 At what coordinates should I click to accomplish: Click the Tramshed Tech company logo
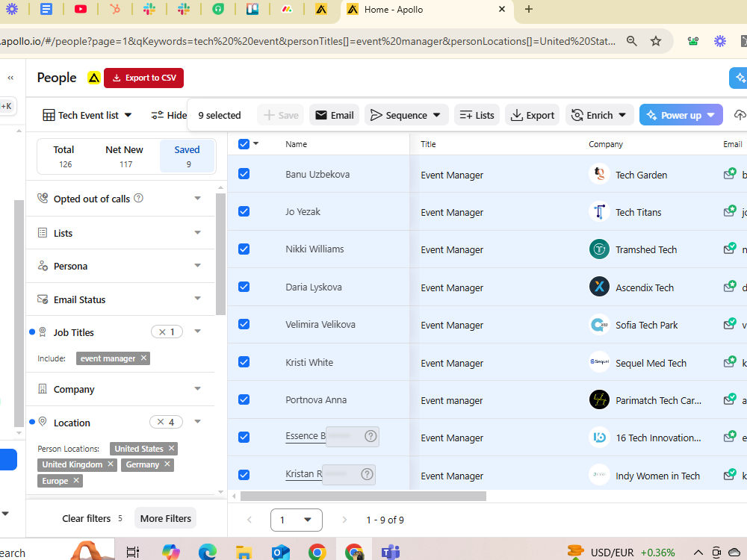pos(599,249)
